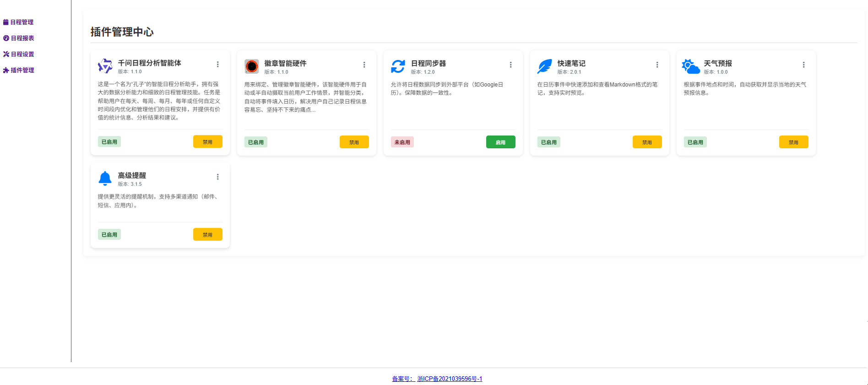This screenshot has width=868, height=385.
Task: Click the 已启用 badge on 千问日程分析智能体
Action: coord(109,142)
